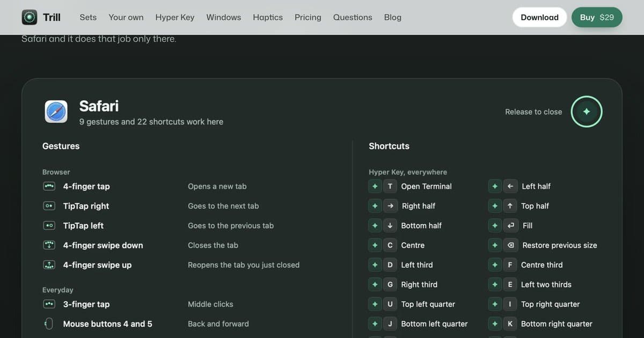
Task: Click the D keycap for Left third
Action: pyautogui.click(x=390, y=265)
